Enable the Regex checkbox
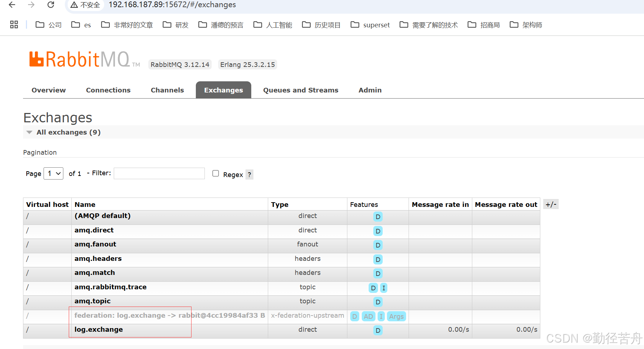The image size is (644, 349). (215, 173)
